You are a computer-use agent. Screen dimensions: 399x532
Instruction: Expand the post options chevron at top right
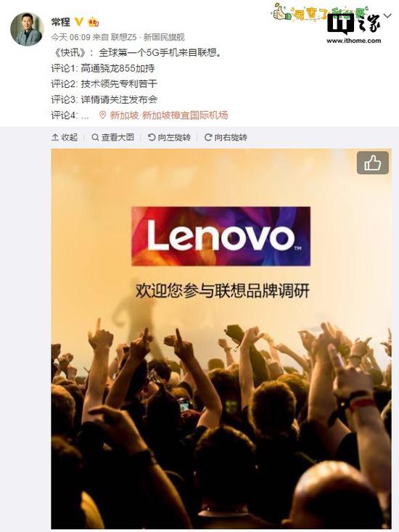pos(387,16)
